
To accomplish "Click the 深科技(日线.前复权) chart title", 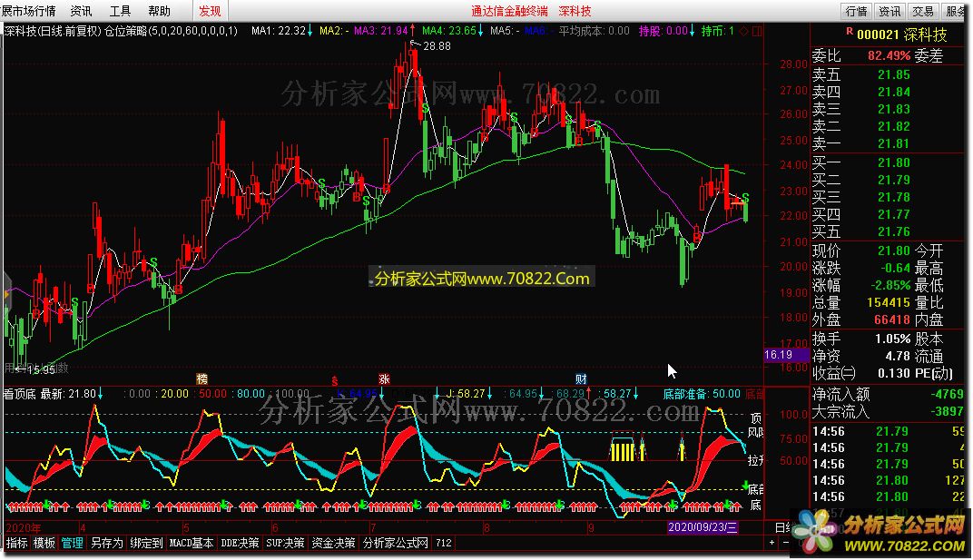I will point(52,31).
